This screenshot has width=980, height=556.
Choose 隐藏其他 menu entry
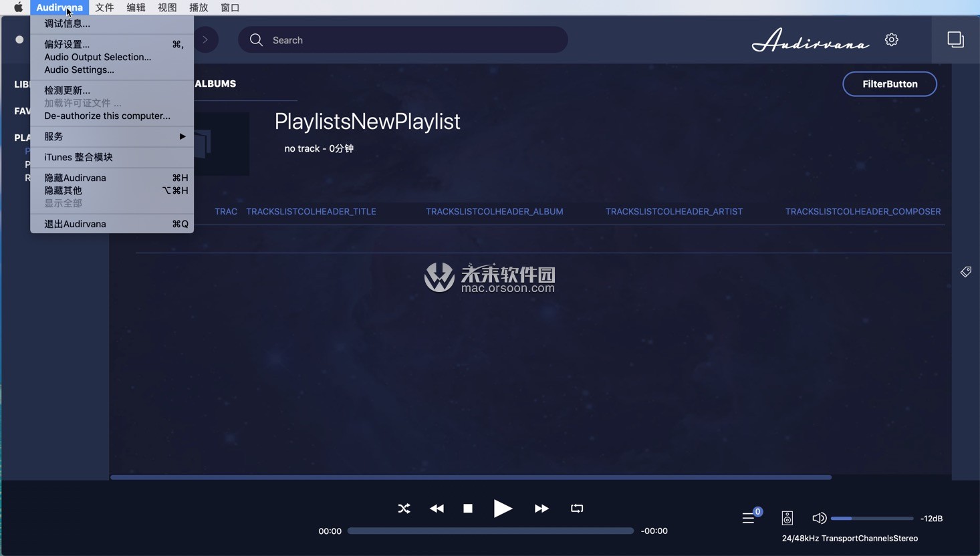point(112,190)
